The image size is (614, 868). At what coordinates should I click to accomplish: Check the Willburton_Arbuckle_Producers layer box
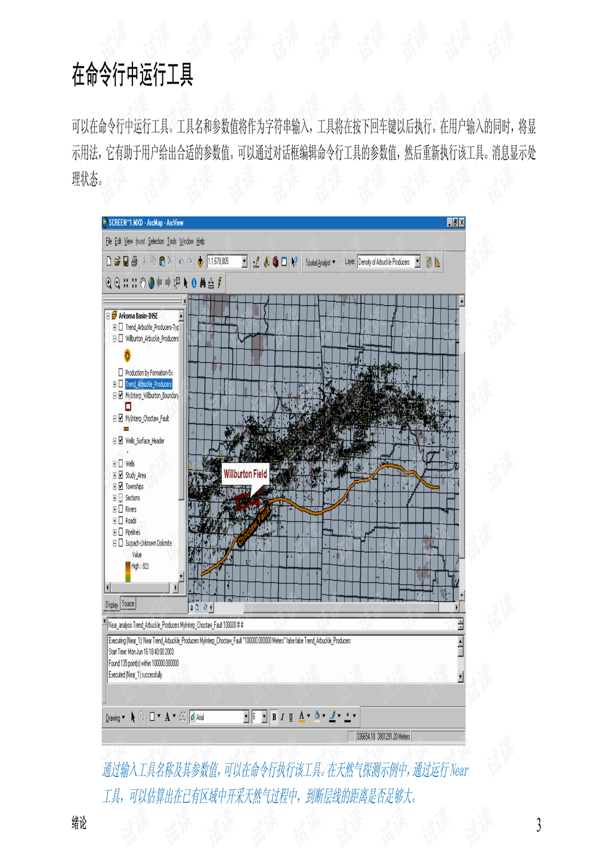[120, 338]
